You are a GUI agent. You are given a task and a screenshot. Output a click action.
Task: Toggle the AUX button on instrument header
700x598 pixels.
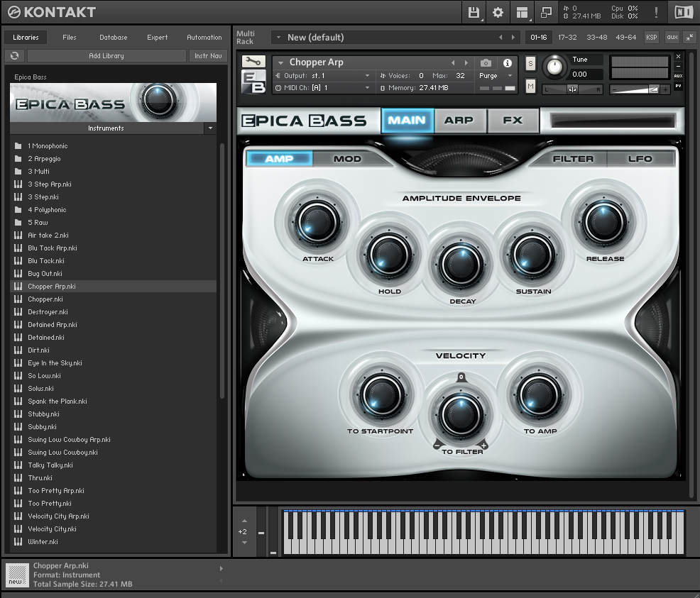tap(678, 76)
